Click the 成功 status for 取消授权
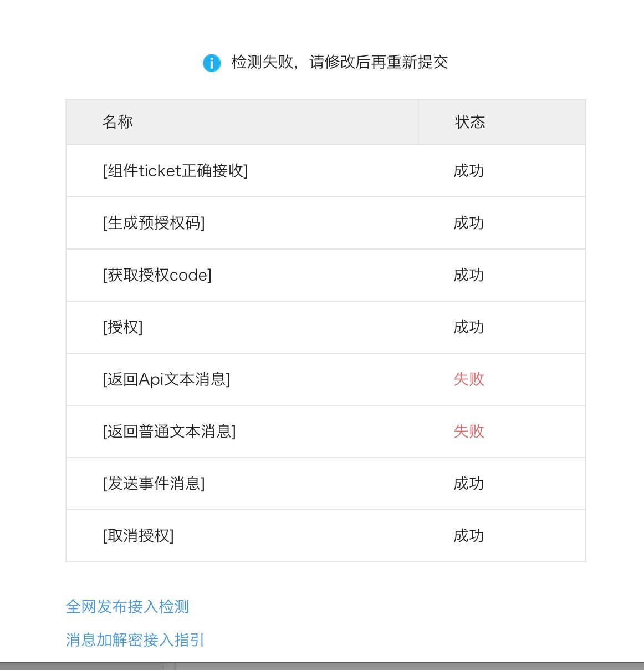Screen dimensions: 644x670 [469, 536]
